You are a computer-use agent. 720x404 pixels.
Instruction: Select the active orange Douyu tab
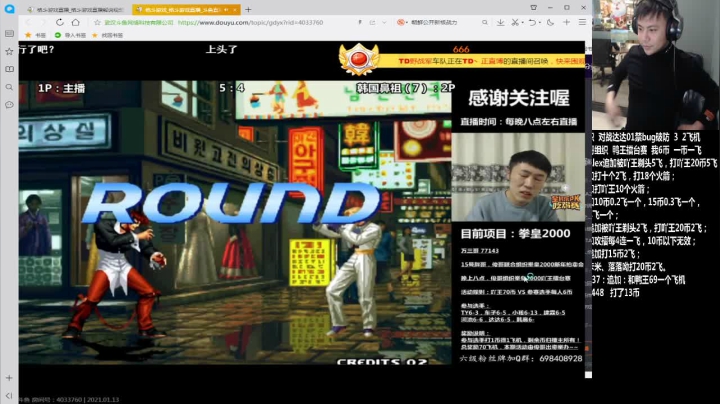186,9
